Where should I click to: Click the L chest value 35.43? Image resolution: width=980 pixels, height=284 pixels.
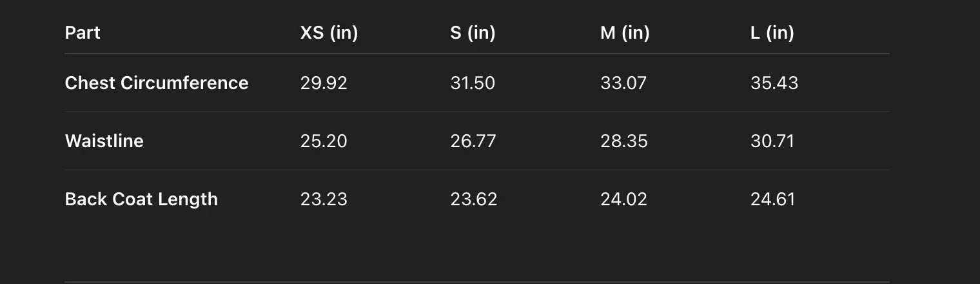pyautogui.click(x=774, y=83)
